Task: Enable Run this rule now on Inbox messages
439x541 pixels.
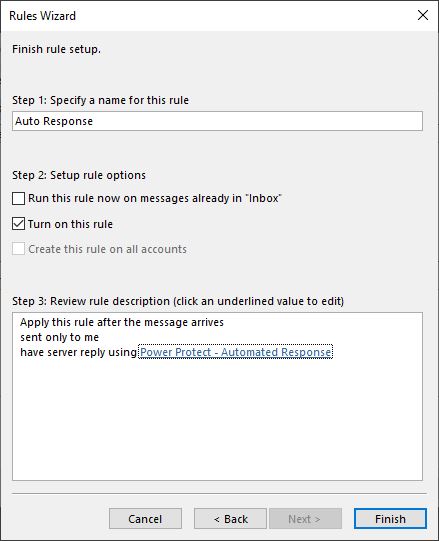Action: click(x=18, y=198)
